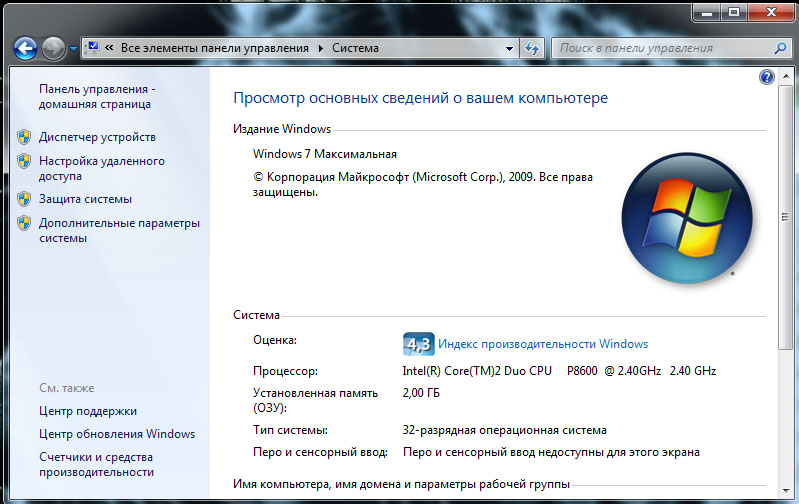Screen dimensions: 799x504
Task: Open the Индекс производительности Windows link
Action: pyautogui.click(x=543, y=343)
